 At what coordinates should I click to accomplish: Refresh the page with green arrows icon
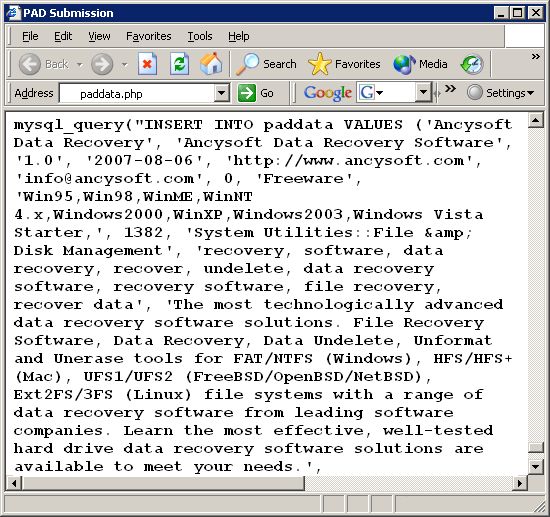179,64
